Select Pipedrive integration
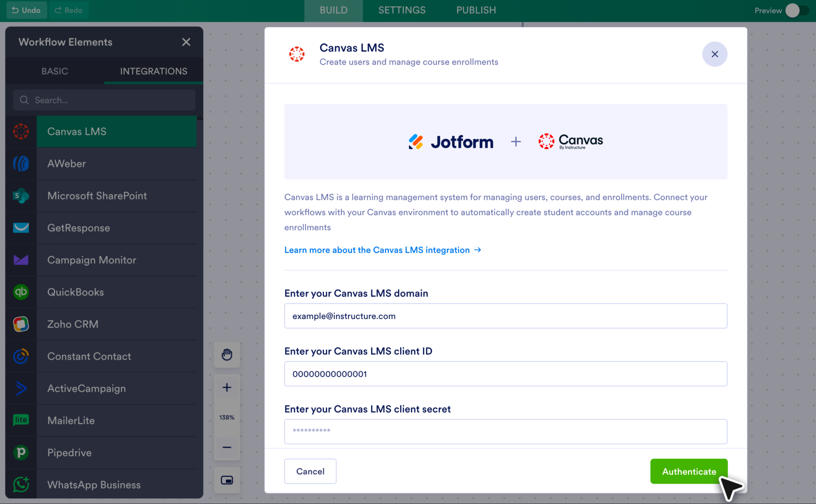816x504 pixels. (x=116, y=453)
